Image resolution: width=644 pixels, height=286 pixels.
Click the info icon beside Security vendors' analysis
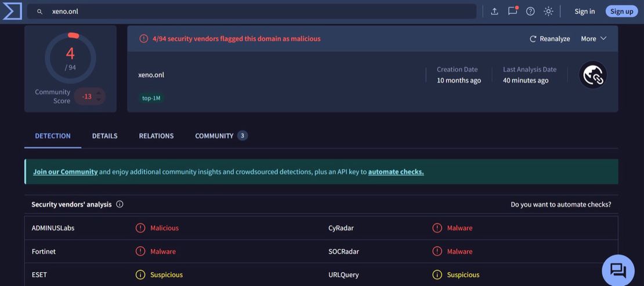pyautogui.click(x=120, y=204)
